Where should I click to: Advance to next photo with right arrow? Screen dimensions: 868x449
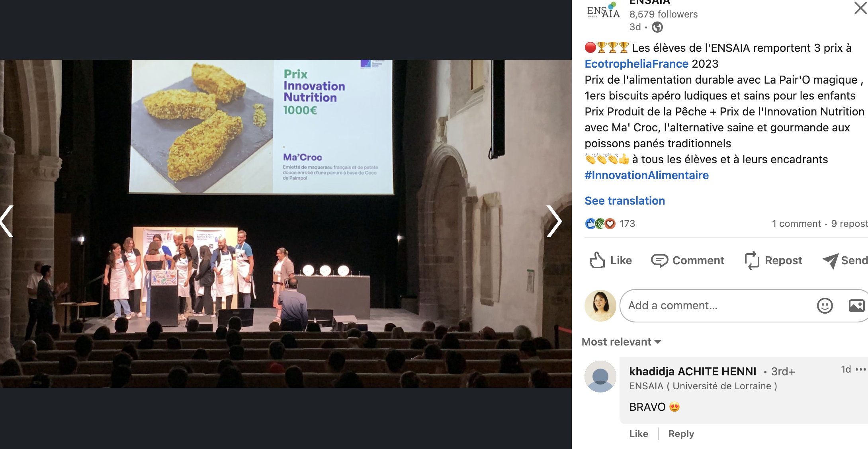pyautogui.click(x=554, y=221)
